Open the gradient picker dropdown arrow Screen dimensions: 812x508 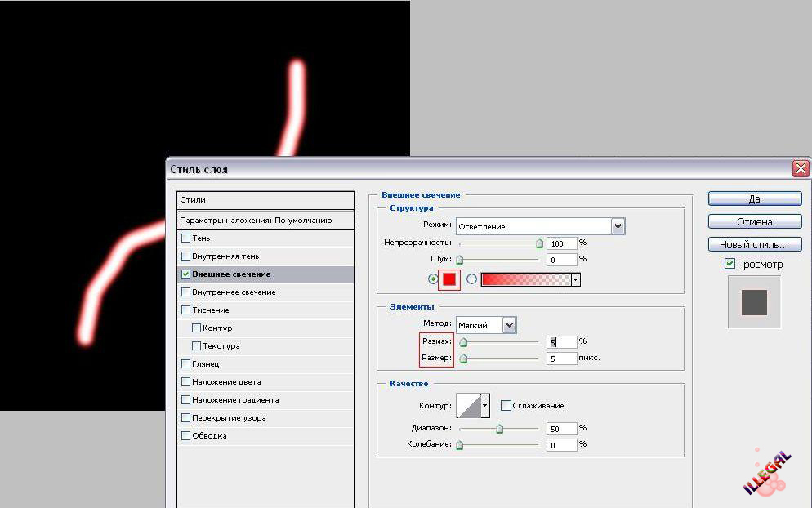pos(576,279)
